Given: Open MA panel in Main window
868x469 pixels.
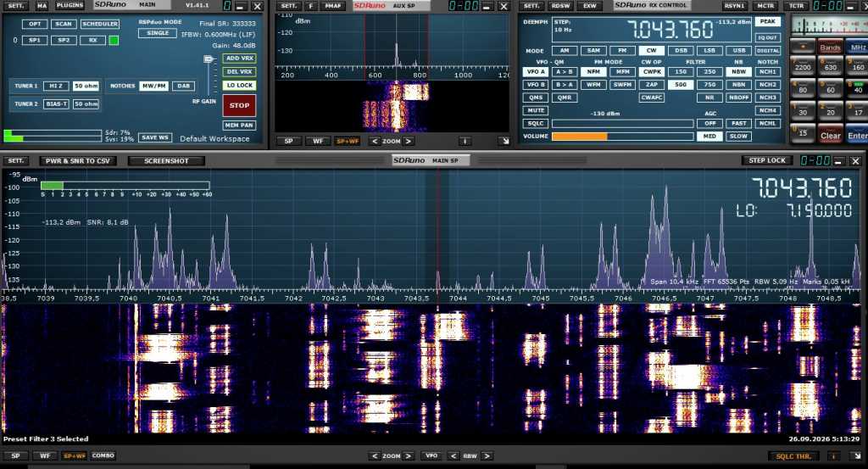Looking at the screenshot, I should click(42, 6).
